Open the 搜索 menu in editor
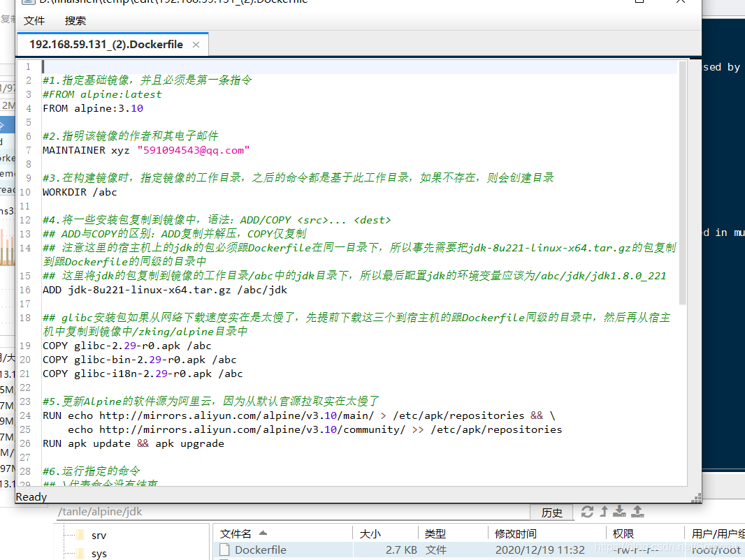 [x=75, y=21]
